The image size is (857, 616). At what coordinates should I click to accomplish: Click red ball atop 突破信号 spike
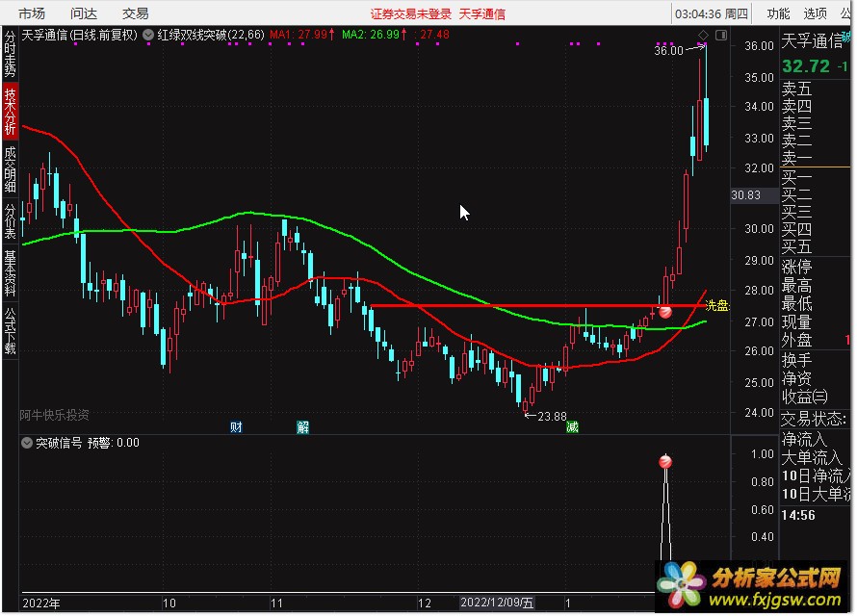665,462
